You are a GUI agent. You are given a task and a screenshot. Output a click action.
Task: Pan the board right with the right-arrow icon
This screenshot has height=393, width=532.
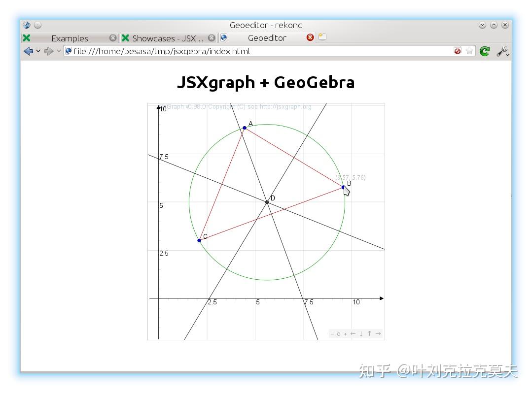(x=378, y=334)
